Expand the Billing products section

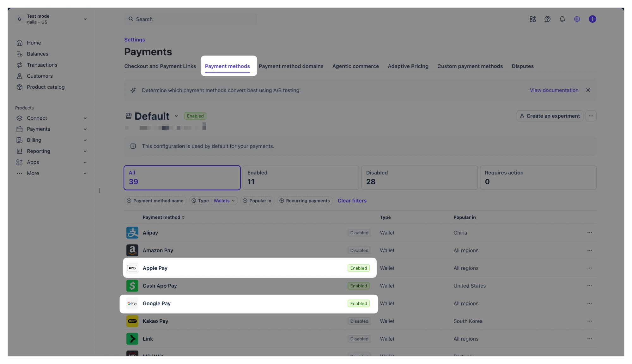pyautogui.click(x=85, y=140)
